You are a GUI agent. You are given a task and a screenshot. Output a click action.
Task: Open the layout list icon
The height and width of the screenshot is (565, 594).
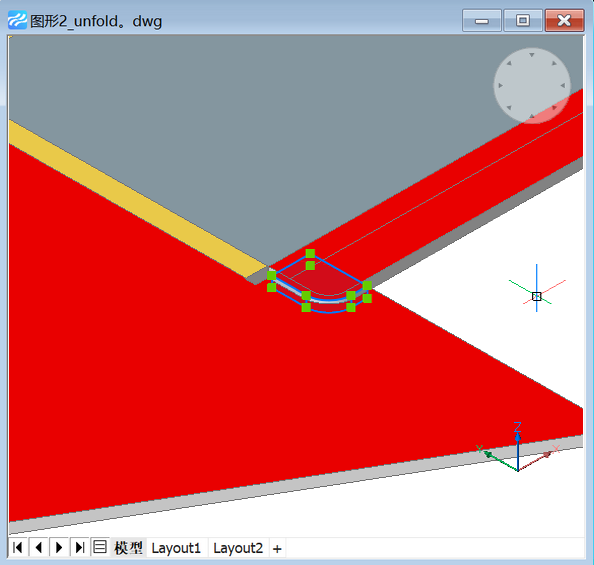100,547
